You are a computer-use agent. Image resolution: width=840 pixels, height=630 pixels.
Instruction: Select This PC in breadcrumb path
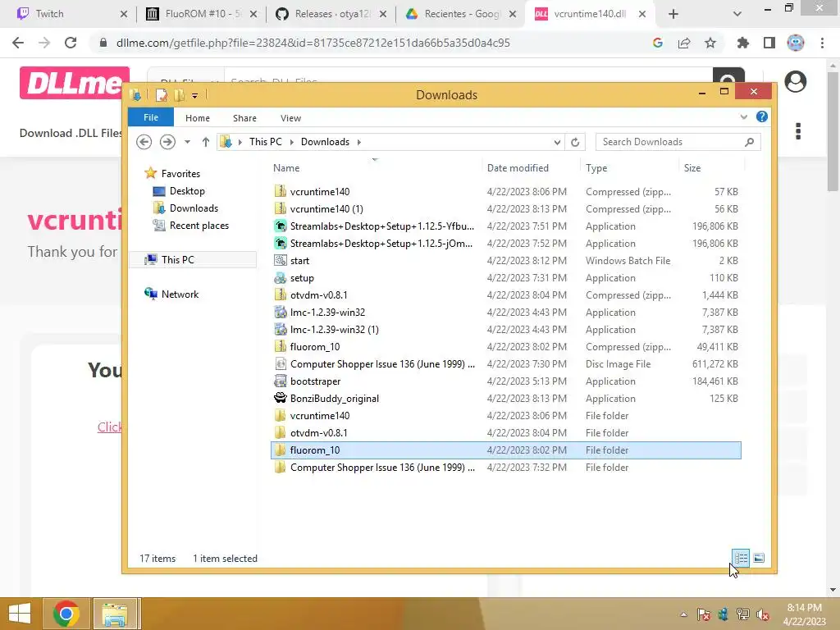[x=265, y=141]
